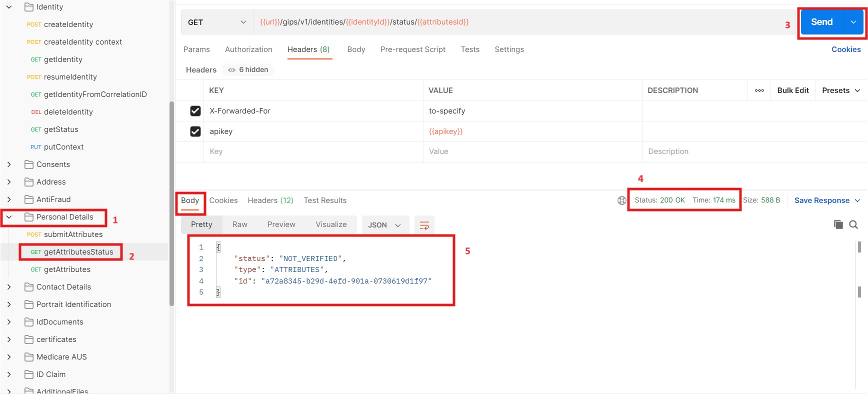Click the network globe icon beside Status
The width and height of the screenshot is (868, 396).
point(621,200)
